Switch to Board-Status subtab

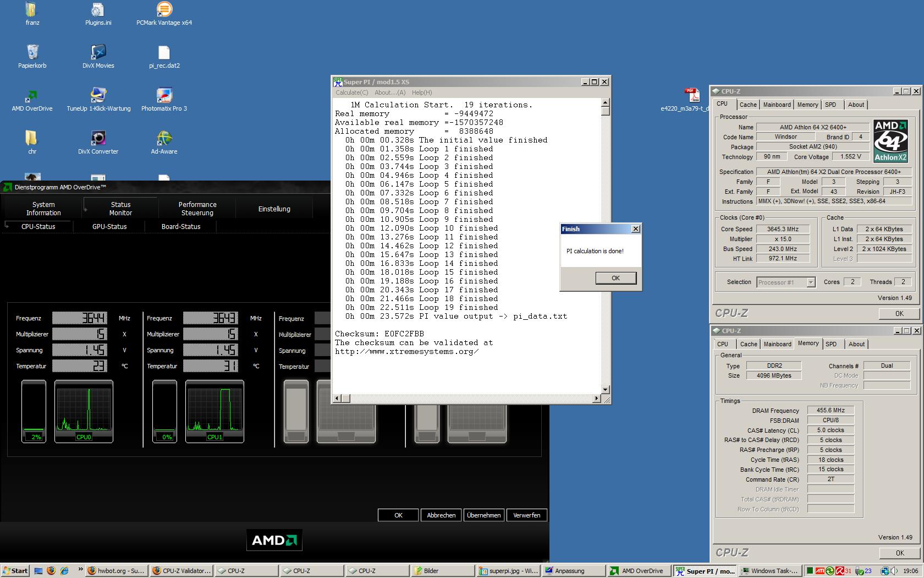pos(181,226)
